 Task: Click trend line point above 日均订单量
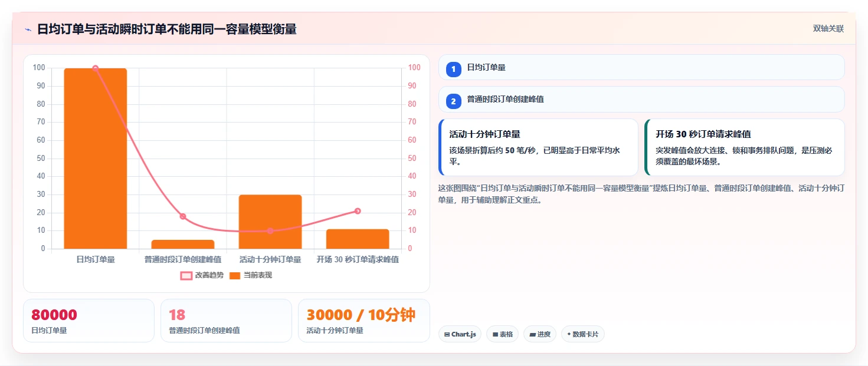[96, 68]
